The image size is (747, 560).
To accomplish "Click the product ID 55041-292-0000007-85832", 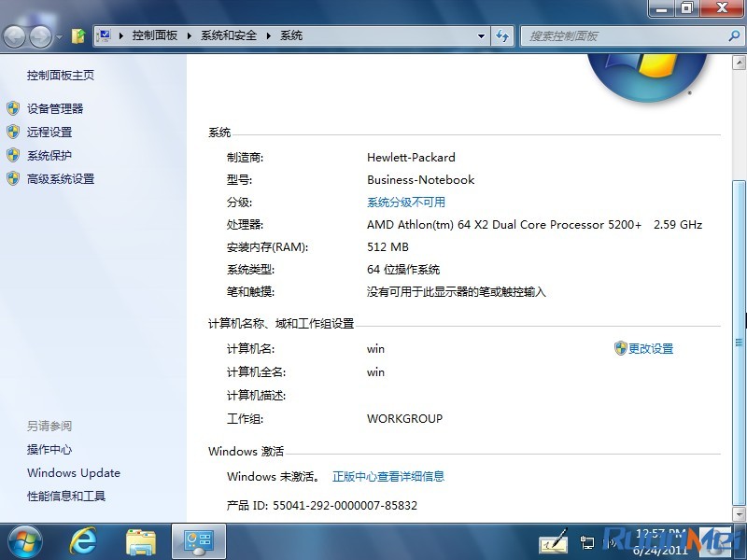I will 345,505.
